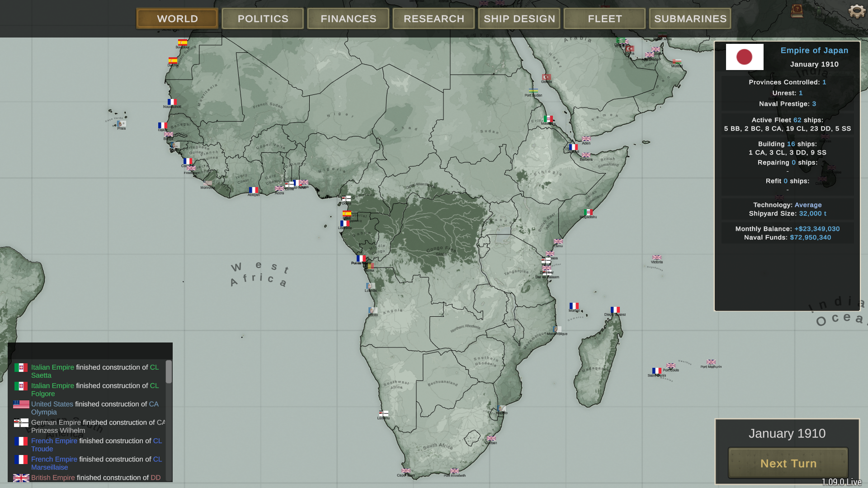
Task: Select the Port Mathurin British port flag
Action: tap(711, 362)
